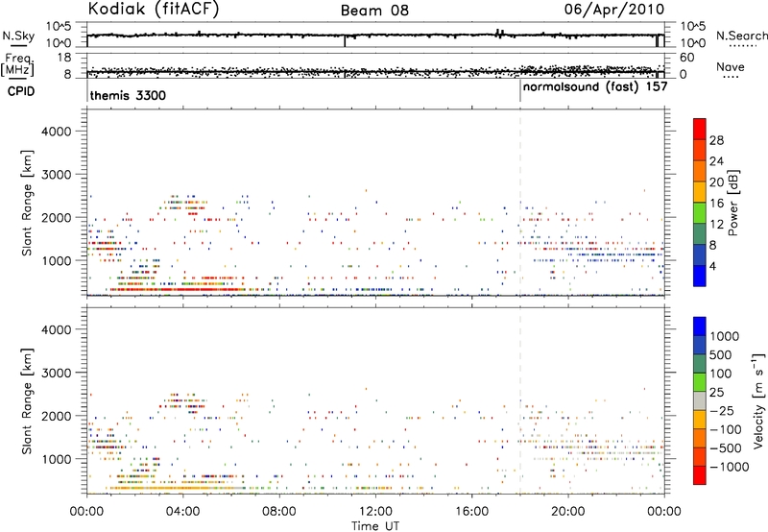Pick the red segment below -1000 velocity

pyautogui.click(x=700, y=475)
